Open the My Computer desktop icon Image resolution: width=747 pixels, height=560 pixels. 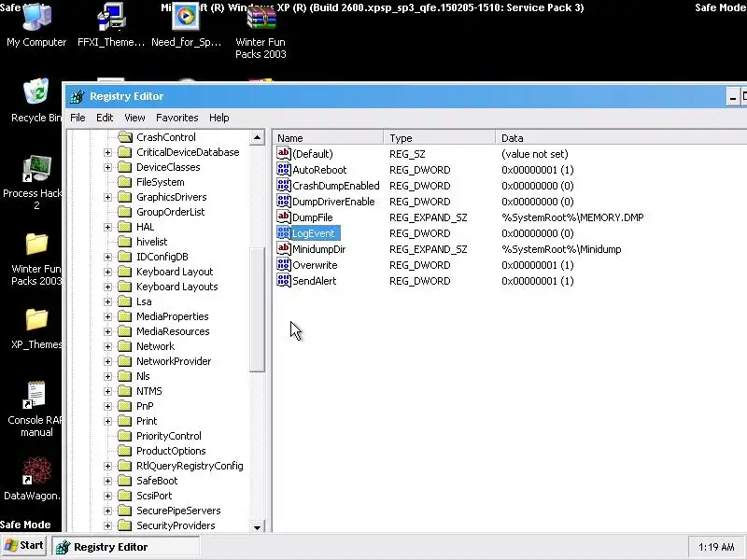pos(36,25)
